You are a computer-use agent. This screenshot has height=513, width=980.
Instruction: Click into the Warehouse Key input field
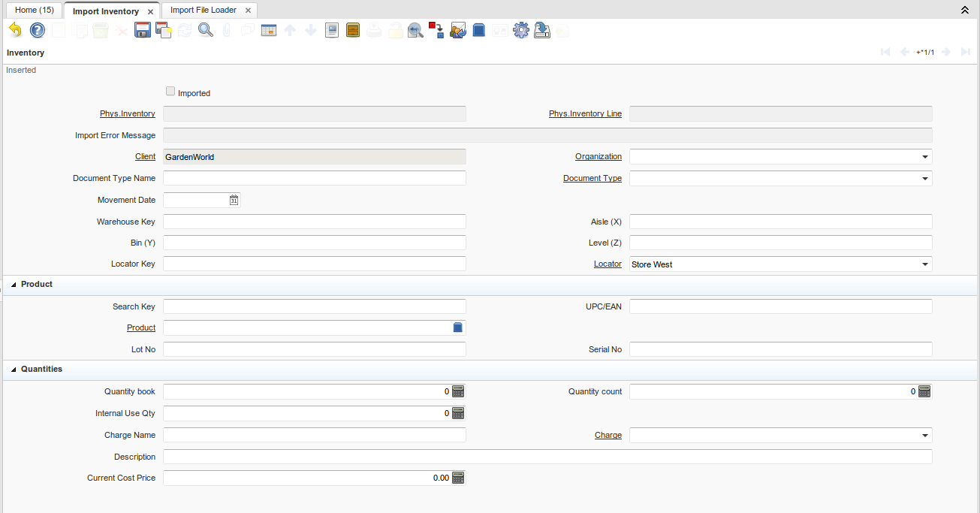[314, 222]
